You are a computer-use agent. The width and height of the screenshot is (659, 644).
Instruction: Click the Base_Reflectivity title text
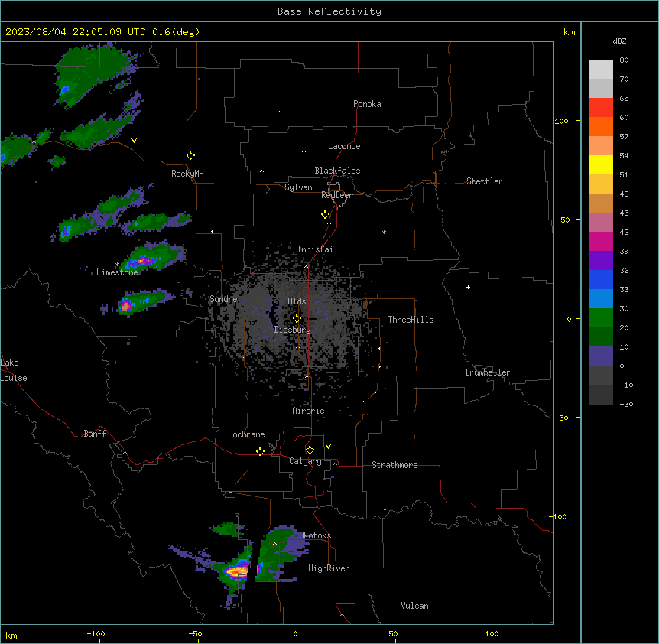[329, 11]
